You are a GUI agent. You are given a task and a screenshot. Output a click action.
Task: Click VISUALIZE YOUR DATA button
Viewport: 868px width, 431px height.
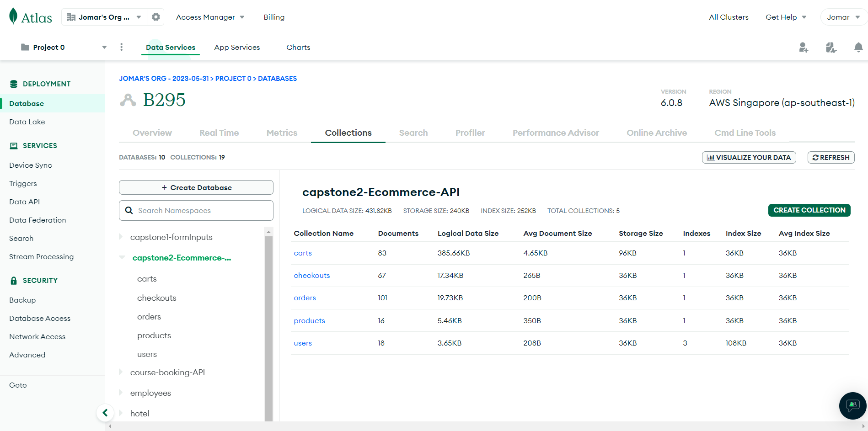749,157
